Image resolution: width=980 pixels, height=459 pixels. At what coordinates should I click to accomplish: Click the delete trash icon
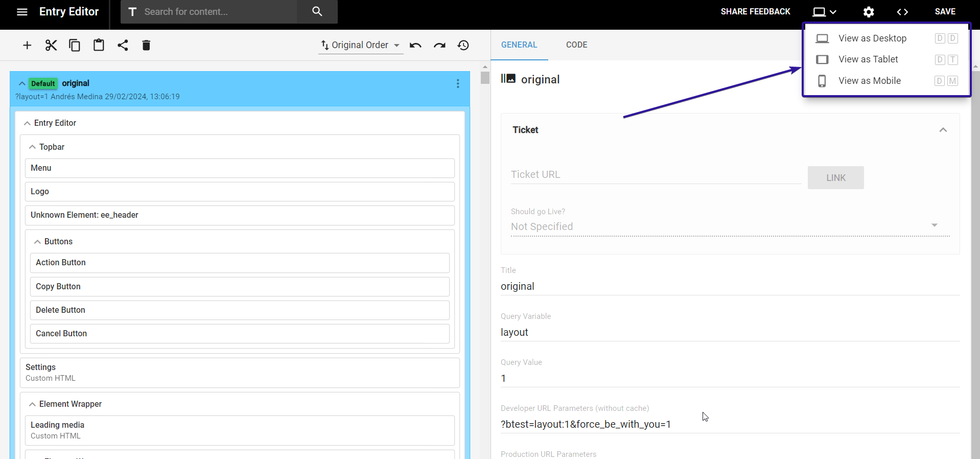(x=146, y=45)
